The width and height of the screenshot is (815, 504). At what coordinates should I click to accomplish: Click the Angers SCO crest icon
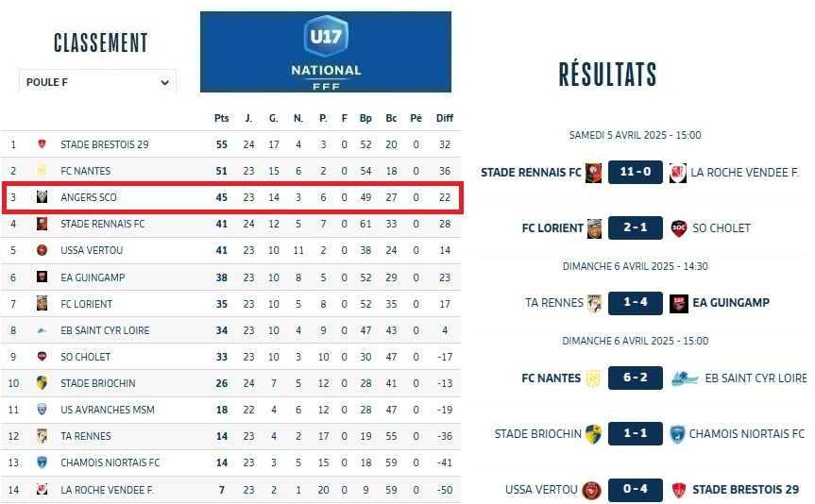pos(42,197)
